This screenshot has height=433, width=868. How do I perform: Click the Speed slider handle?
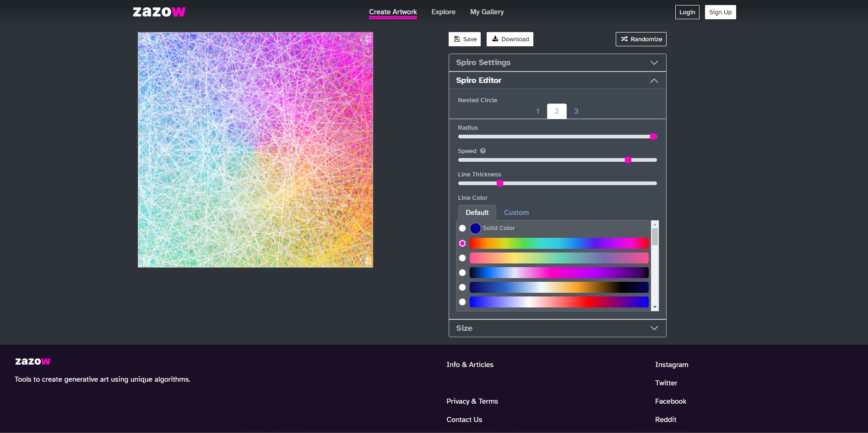tap(628, 160)
